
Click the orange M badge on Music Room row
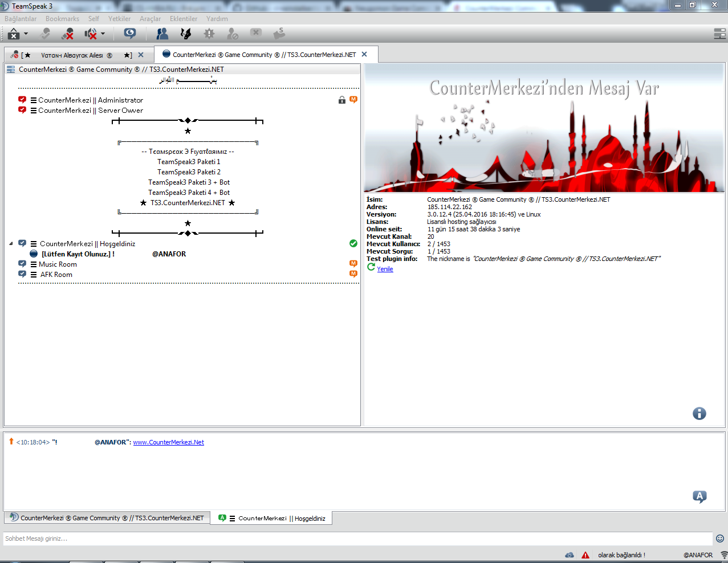coord(353,264)
